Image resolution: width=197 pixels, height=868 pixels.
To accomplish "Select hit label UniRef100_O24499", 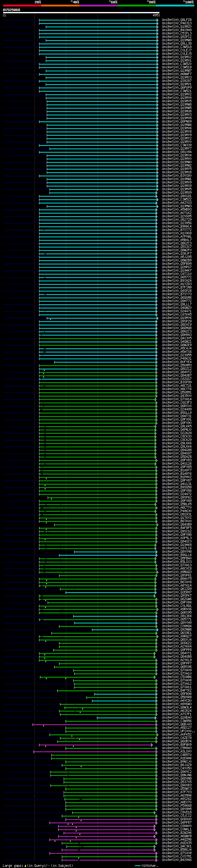I will (x=176, y=410).
